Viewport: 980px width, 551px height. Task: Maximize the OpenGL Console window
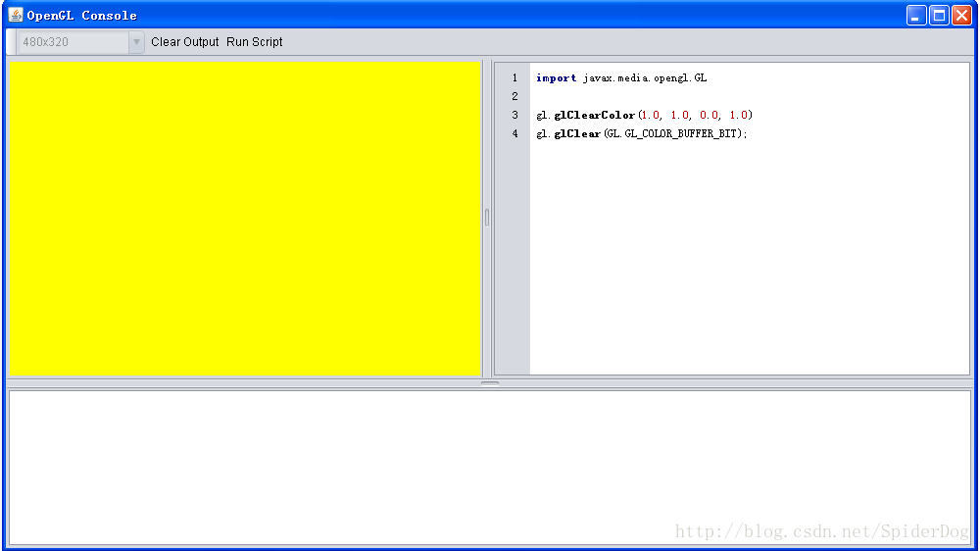click(x=939, y=15)
